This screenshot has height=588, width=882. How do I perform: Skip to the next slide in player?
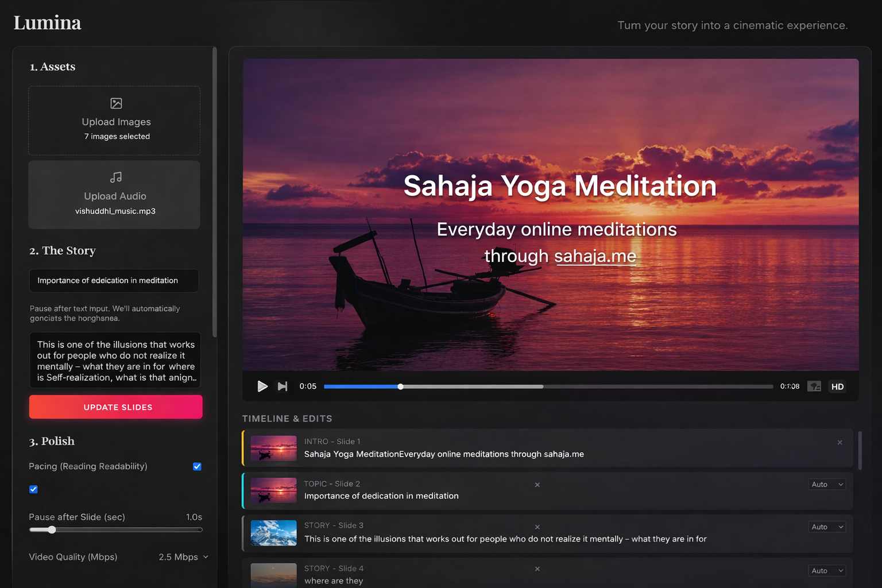(283, 386)
